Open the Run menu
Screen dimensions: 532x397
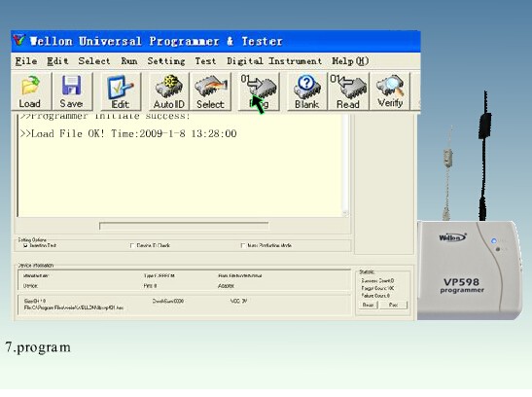129,61
